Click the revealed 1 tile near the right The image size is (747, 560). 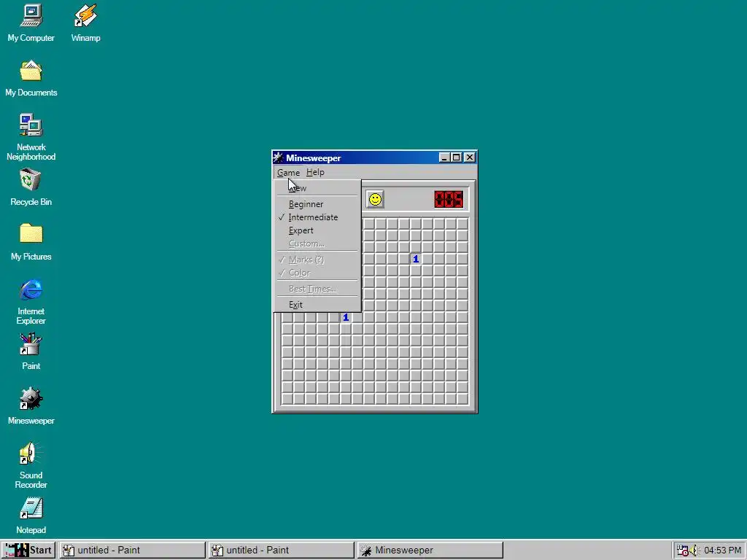pyautogui.click(x=415, y=259)
